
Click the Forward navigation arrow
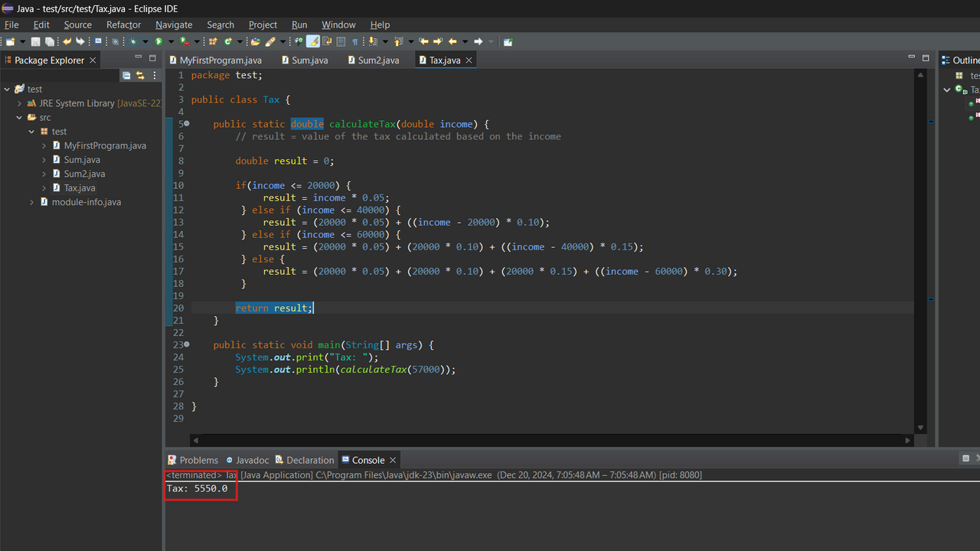pyautogui.click(x=479, y=41)
